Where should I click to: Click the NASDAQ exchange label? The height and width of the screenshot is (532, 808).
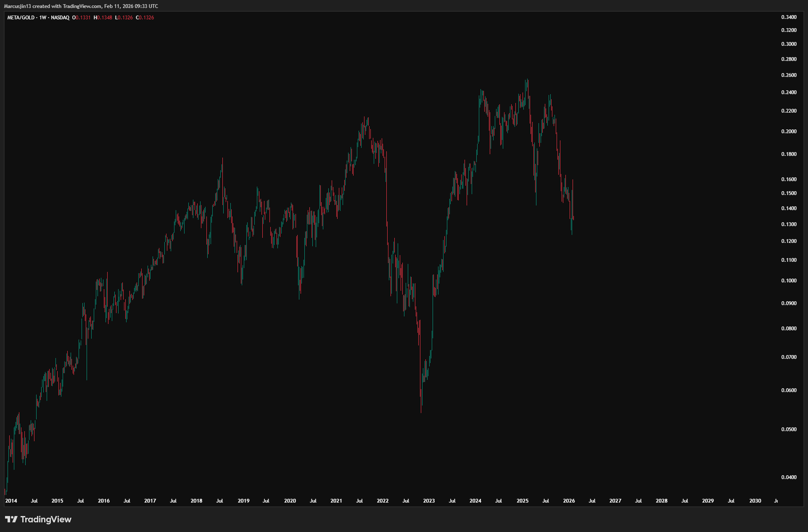[x=60, y=18]
